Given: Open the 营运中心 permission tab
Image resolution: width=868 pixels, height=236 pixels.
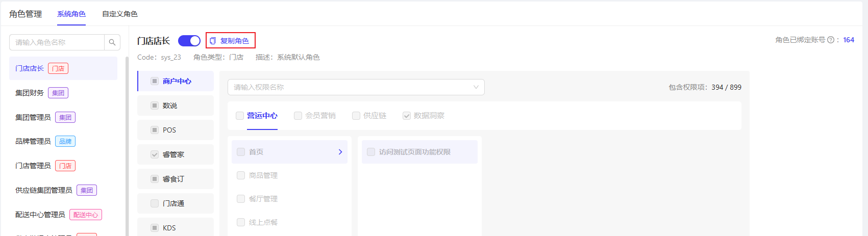Looking at the screenshot, I should click(262, 116).
